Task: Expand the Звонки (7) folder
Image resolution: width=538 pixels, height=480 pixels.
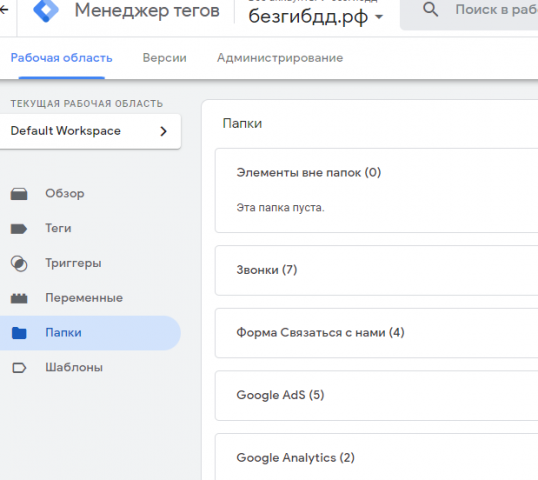Action: 376,270
